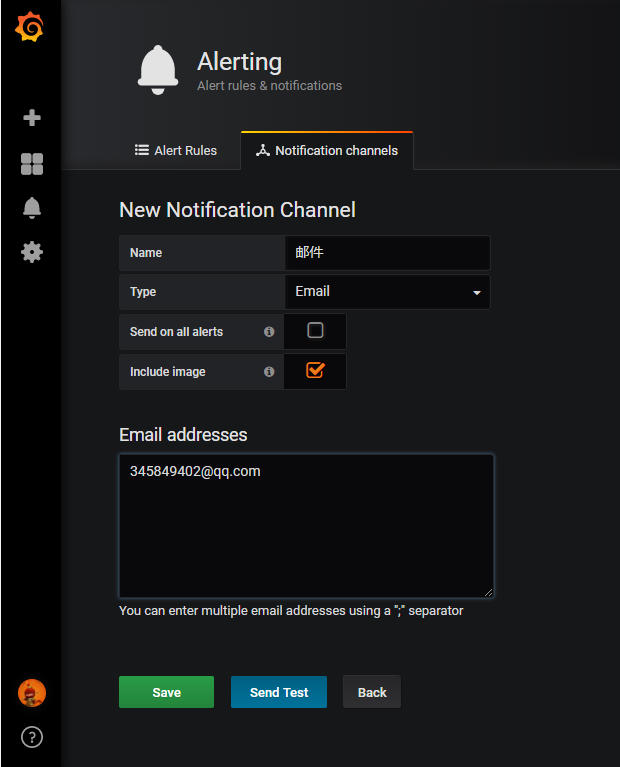620x767 pixels.
Task: Click the "New Notification Channel" heading
Action: 237,210
